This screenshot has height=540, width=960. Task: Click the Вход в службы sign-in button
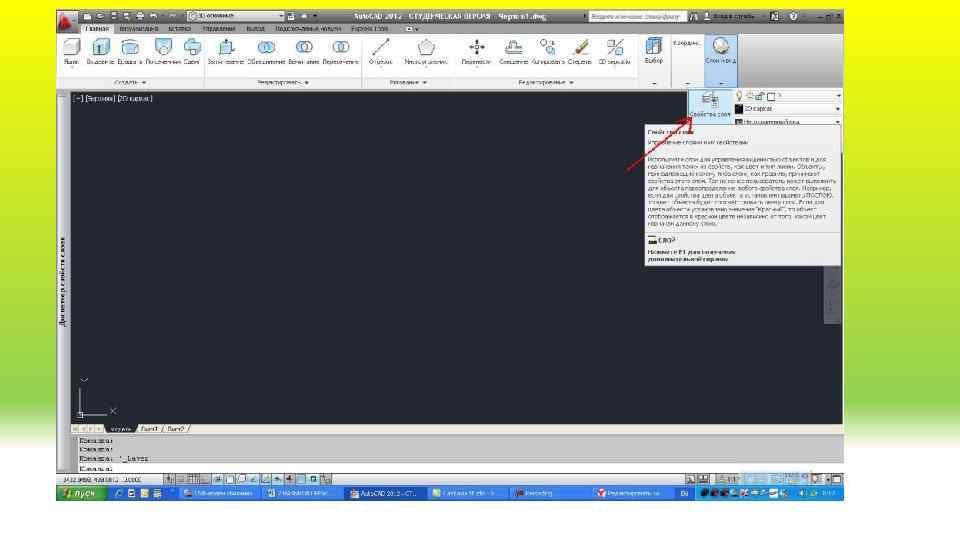pyautogui.click(x=729, y=17)
